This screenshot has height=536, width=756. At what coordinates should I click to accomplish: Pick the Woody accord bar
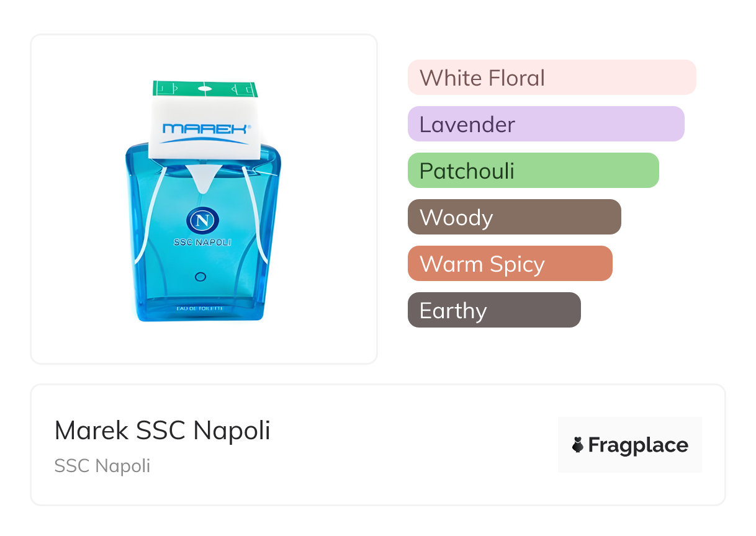(x=515, y=217)
